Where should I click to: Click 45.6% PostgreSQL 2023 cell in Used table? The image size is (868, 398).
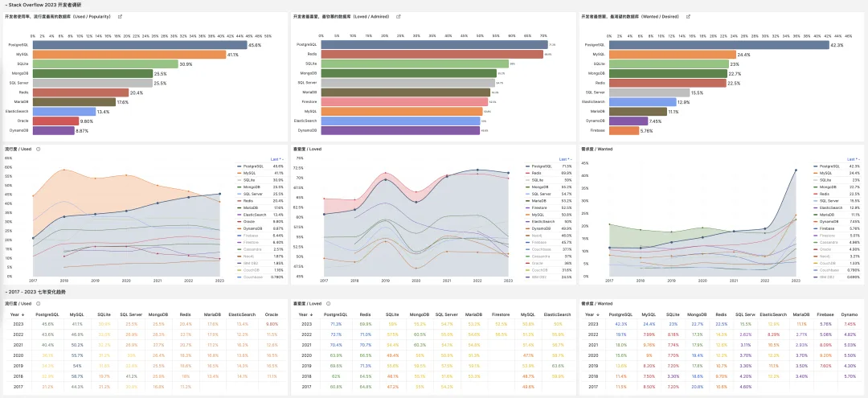tap(47, 324)
